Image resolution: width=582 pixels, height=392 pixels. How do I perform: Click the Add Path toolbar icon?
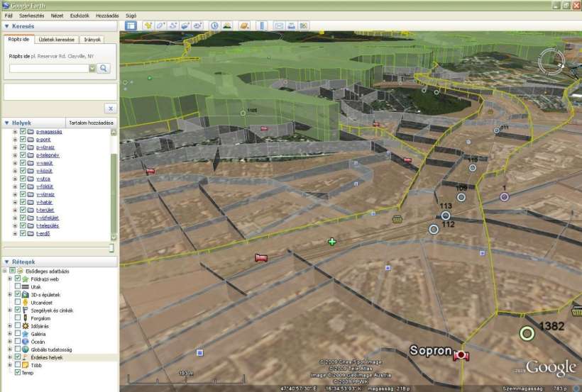173,26
